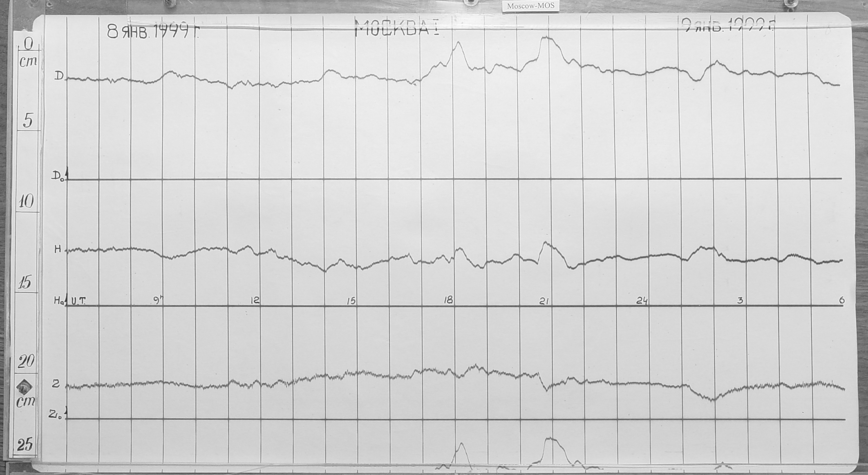Click the diamond emblem on the ruler
Image resolution: width=868 pixels, height=475 pixels.
24,387
